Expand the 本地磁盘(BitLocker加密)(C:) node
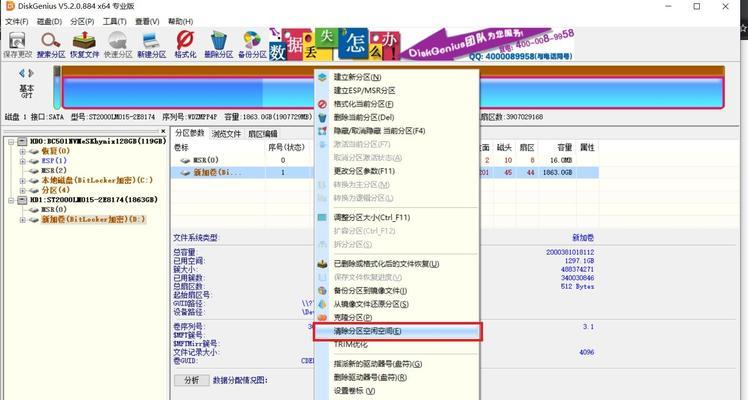The height and width of the screenshot is (400, 748). coord(22,181)
